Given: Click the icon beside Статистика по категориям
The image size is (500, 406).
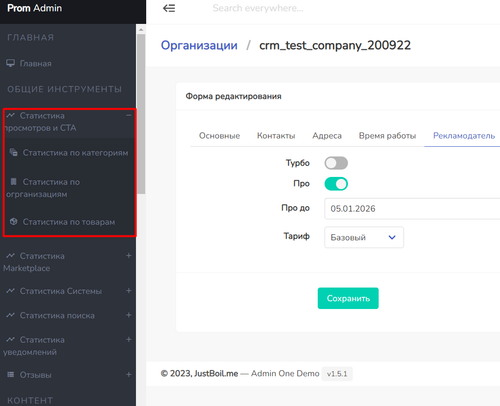Looking at the screenshot, I should tap(14, 152).
